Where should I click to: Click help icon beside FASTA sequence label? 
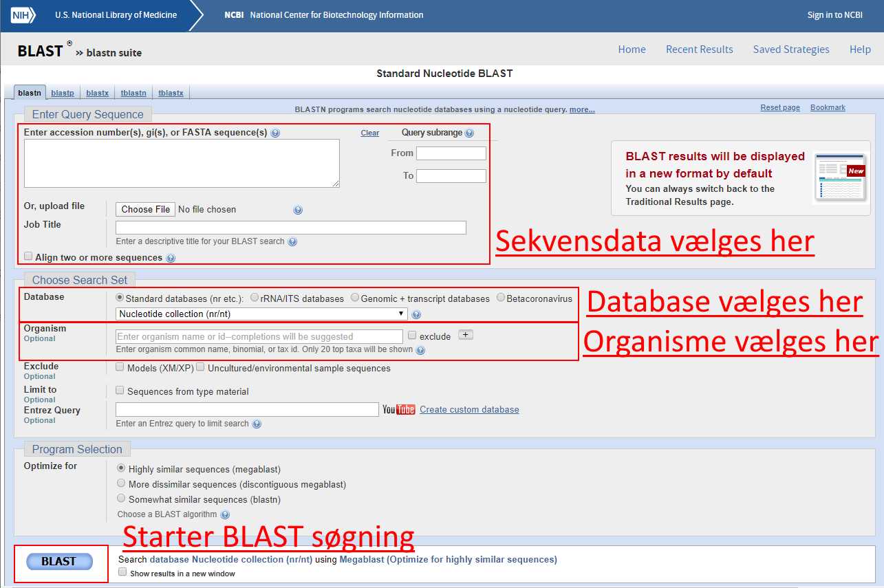tap(275, 133)
